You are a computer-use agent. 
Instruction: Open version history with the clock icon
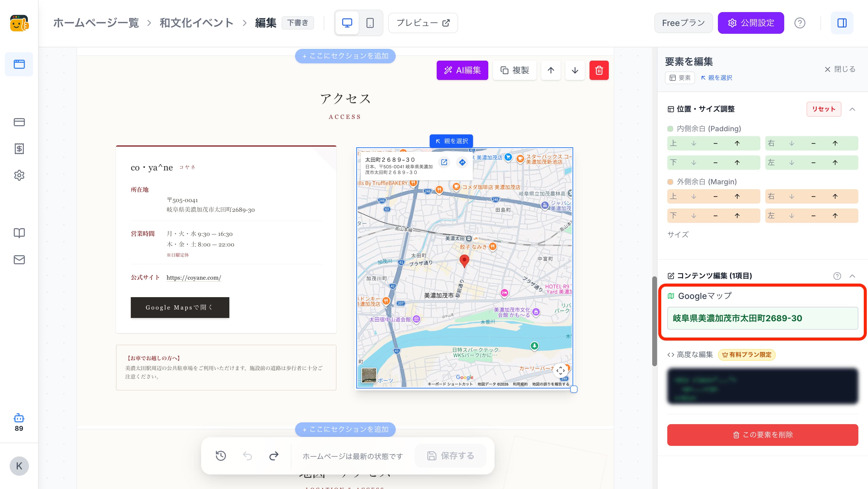[221, 456]
